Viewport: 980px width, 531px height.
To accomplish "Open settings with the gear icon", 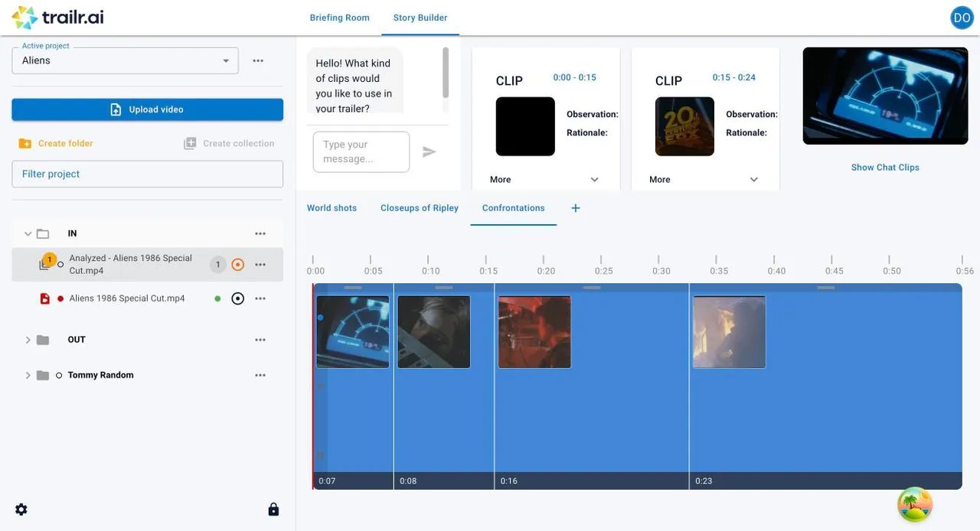I will (21, 510).
